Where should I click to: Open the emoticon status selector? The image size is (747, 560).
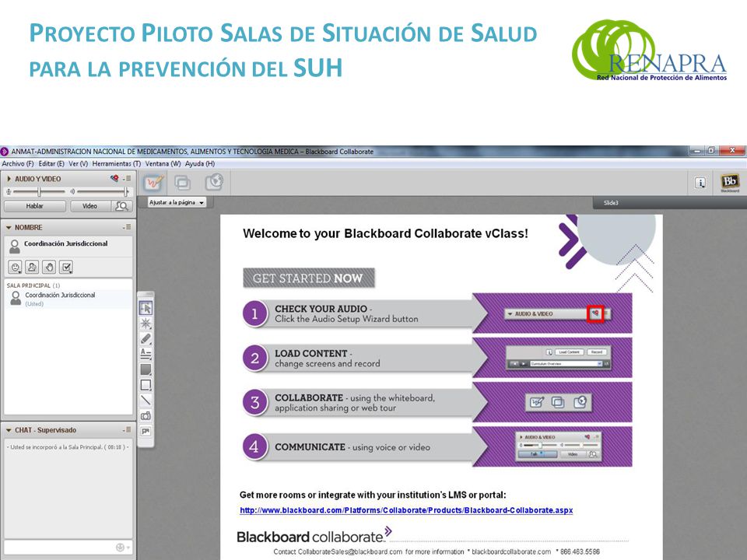tap(16, 267)
